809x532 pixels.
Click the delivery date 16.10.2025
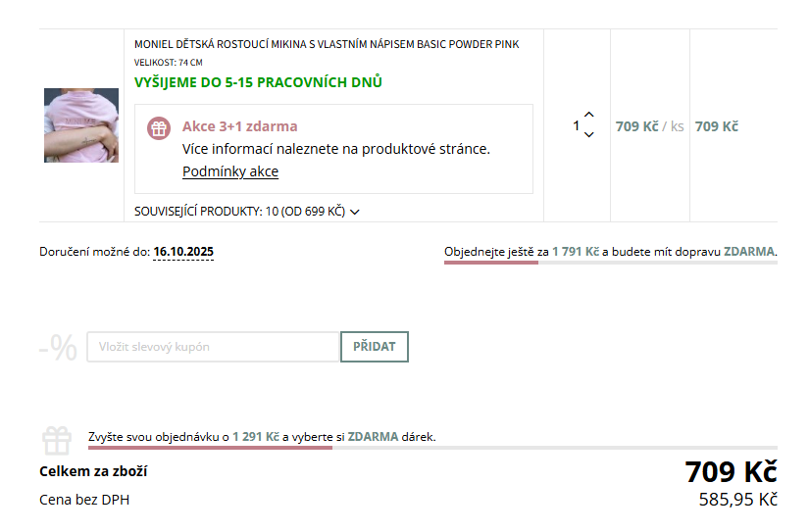tap(183, 252)
